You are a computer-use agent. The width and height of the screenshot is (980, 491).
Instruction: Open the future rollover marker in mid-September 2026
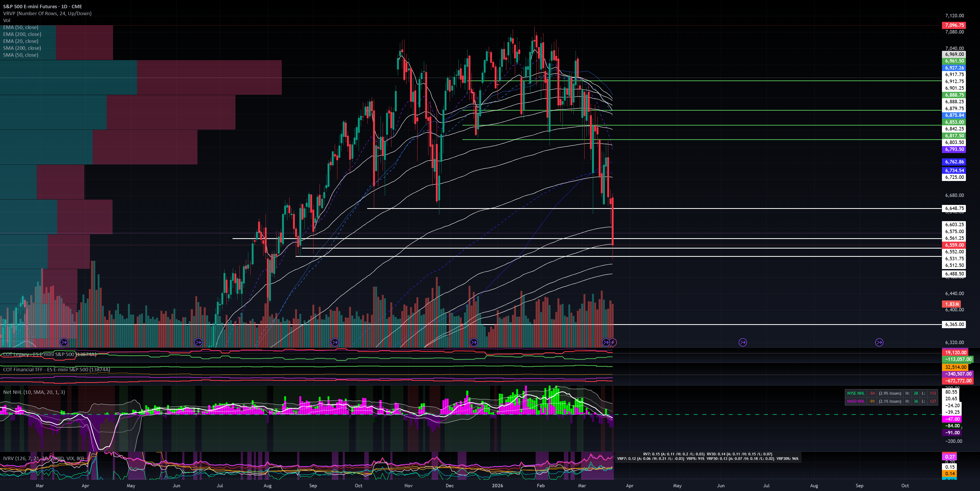click(x=879, y=342)
